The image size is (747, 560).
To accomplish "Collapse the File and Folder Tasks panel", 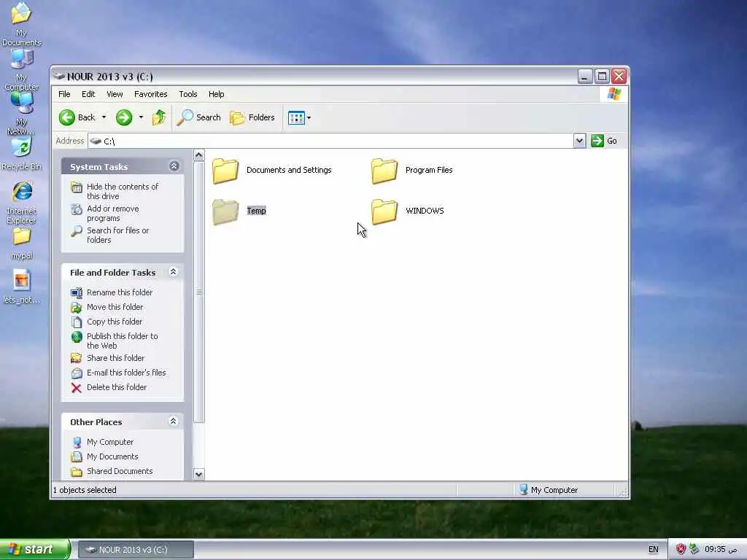I will (x=174, y=271).
